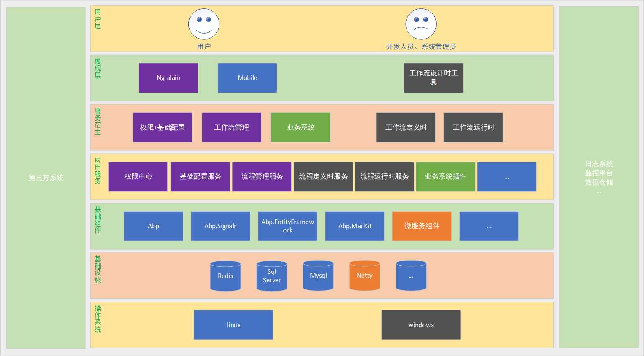644x356 pixels.
Task: Click the 服务宿主 layer label
Action: pyautogui.click(x=98, y=121)
